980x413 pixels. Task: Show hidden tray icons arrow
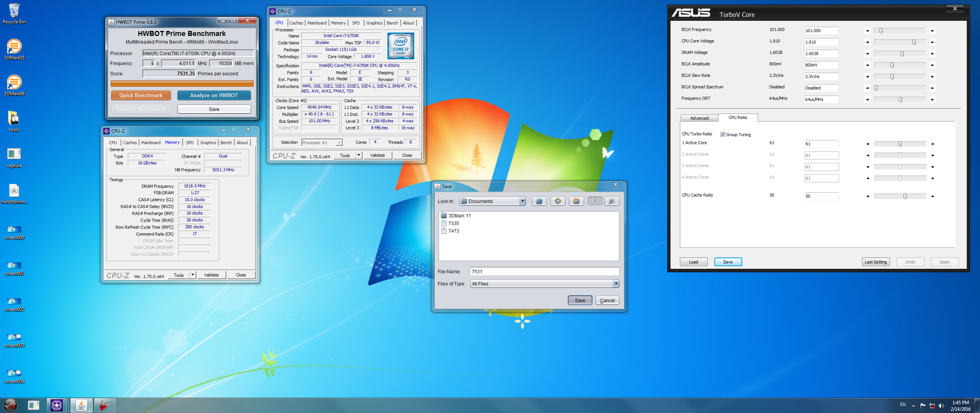click(913, 406)
